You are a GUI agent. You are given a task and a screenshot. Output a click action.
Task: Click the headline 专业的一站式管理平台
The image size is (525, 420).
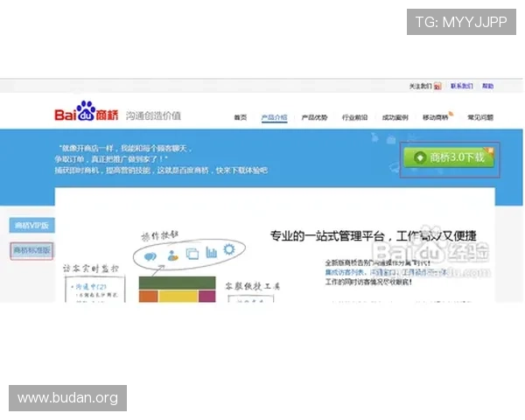point(327,236)
